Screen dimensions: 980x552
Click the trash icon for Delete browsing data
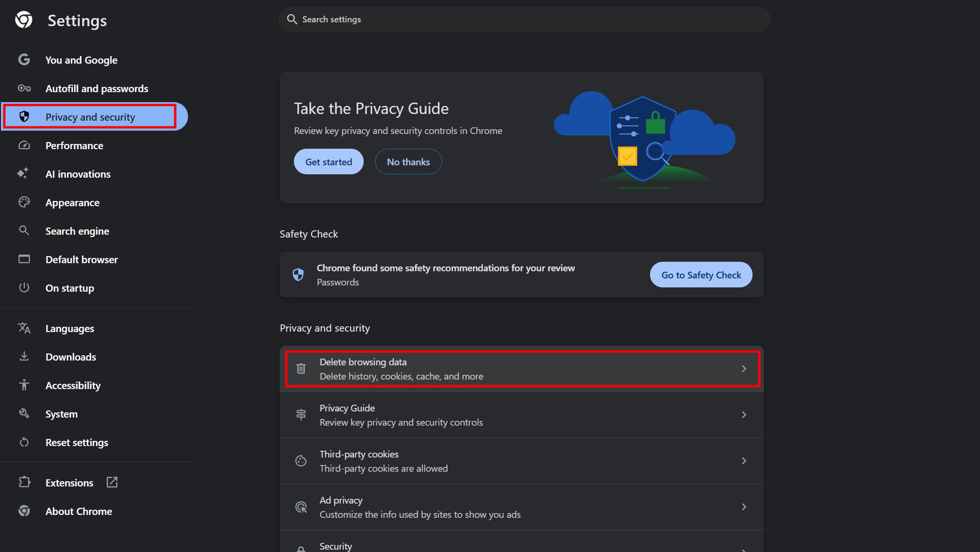pyautogui.click(x=301, y=369)
